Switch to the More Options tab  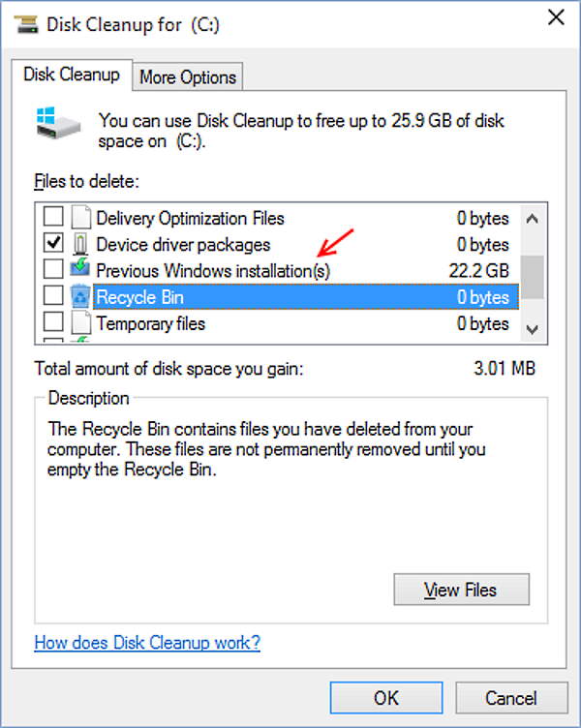point(188,77)
